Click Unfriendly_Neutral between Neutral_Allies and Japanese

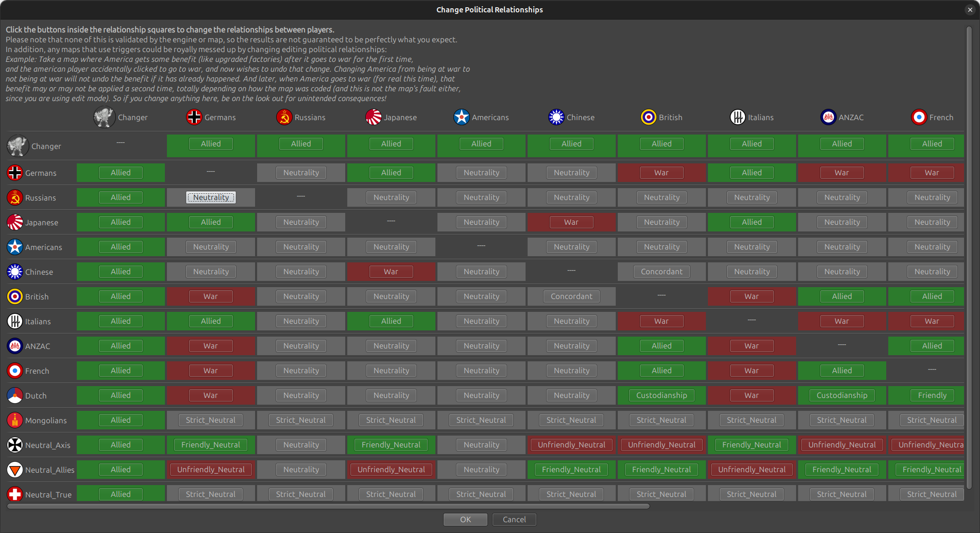391,469
